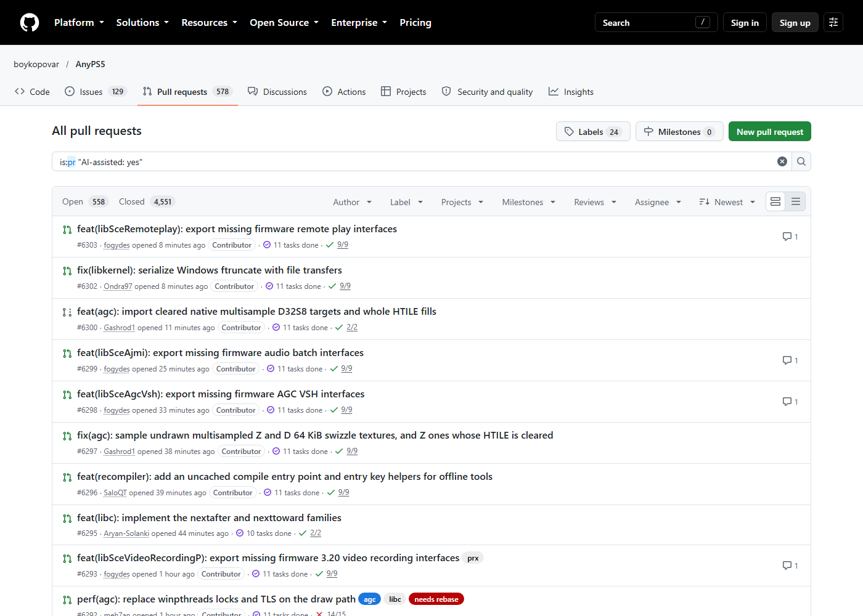Viewport: 863px width, 616px height.
Task: Open the boykopovar owner link
Action: coord(36,64)
